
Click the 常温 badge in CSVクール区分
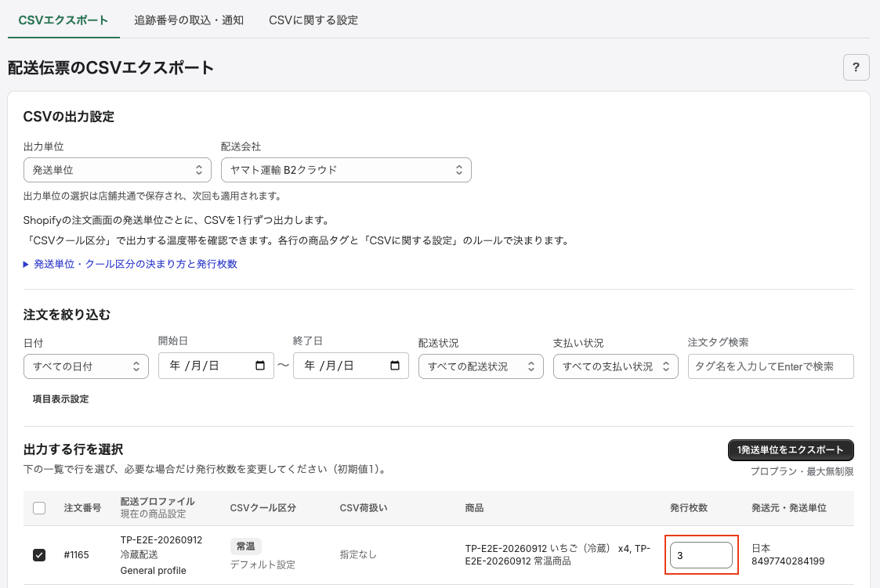click(x=246, y=546)
